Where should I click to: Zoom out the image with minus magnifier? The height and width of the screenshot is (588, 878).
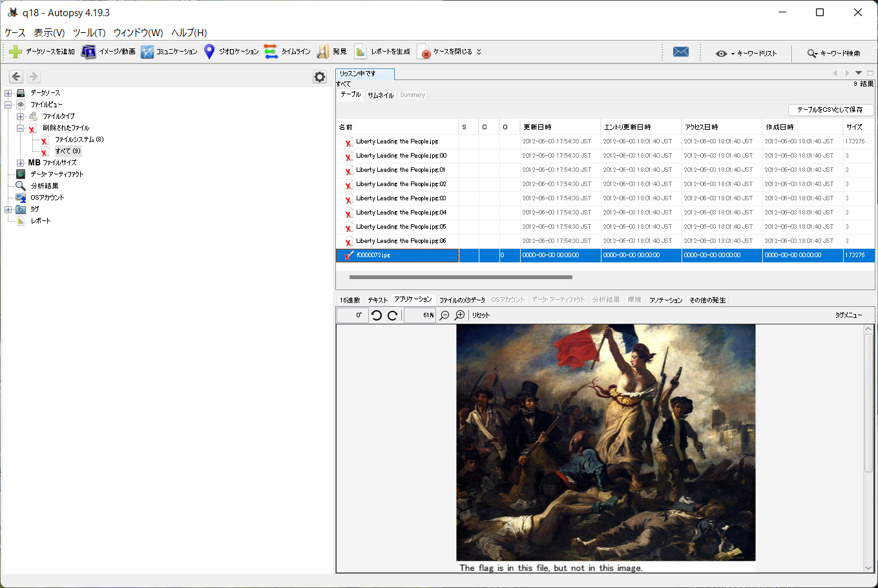[444, 315]
